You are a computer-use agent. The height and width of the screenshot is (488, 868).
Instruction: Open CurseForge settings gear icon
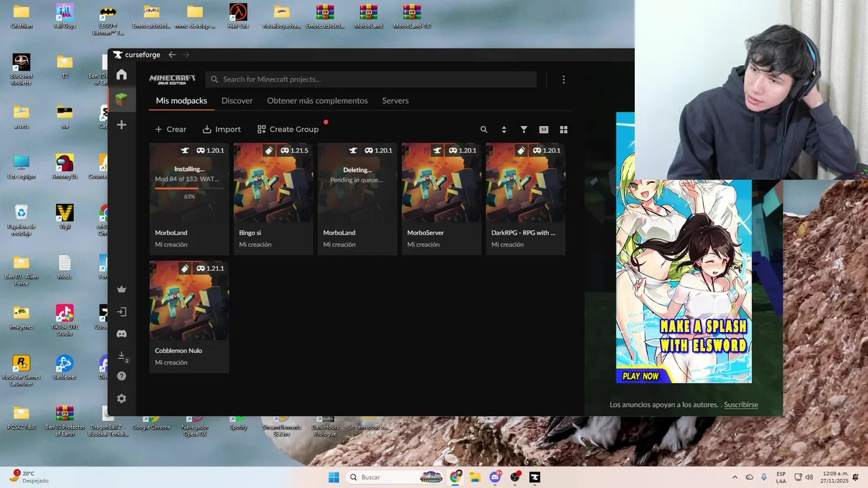pos(121,399)
